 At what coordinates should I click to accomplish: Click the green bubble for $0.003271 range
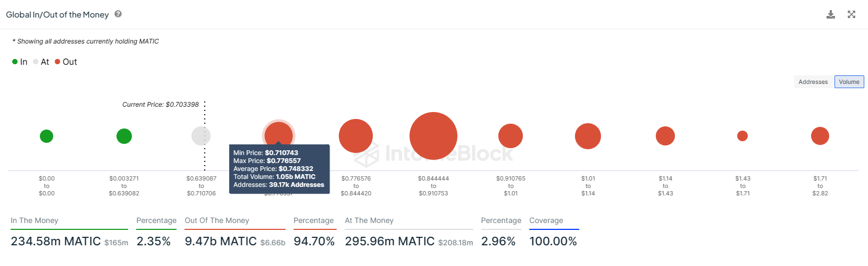(124, 136)
